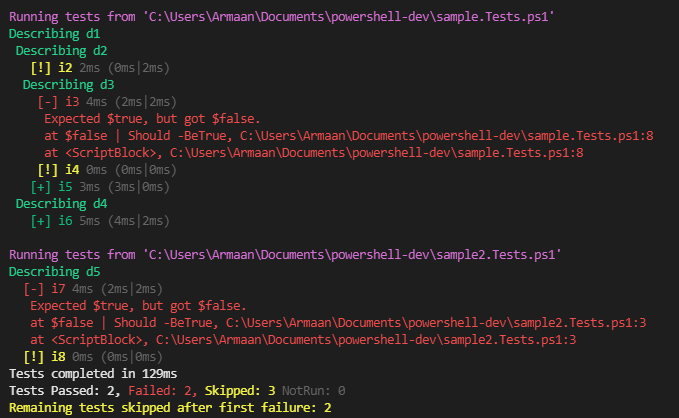Click the 'Expected $true' message under i7
Screen dimensions: 679x418
click(138, 306)
